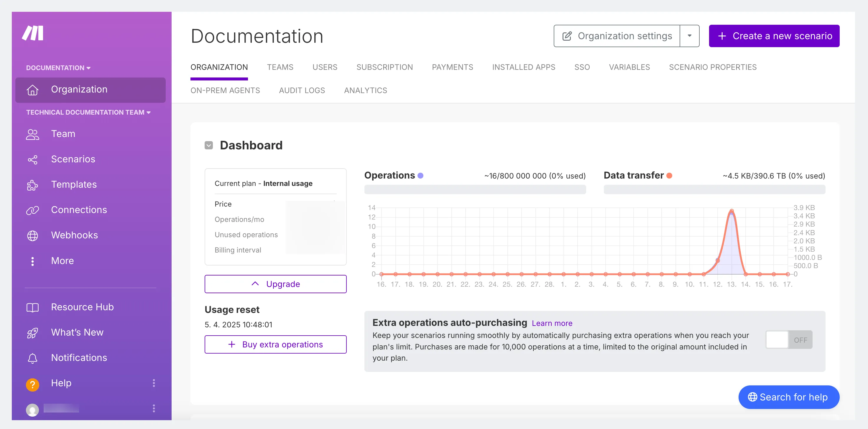Click the chart data point at day 12
The width and height of the screenshot is (868, 429).
[717, 260]
